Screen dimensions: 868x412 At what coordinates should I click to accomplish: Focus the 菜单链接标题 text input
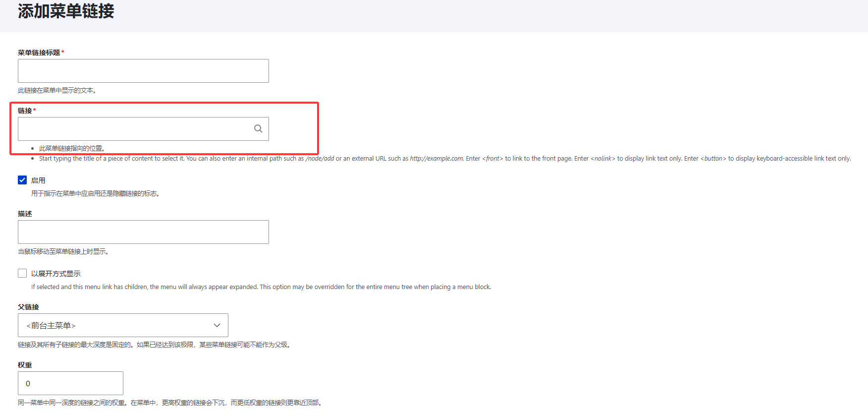pos(143,71)
